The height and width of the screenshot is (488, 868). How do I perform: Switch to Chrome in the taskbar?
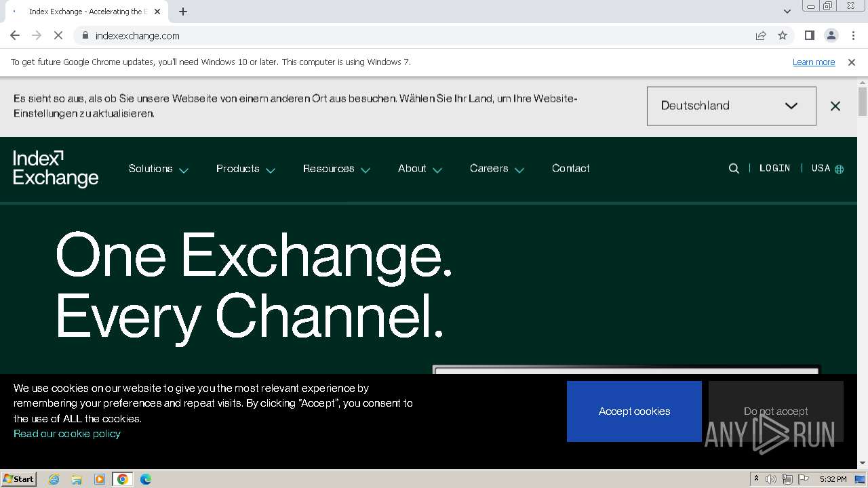tap(123, 479)
